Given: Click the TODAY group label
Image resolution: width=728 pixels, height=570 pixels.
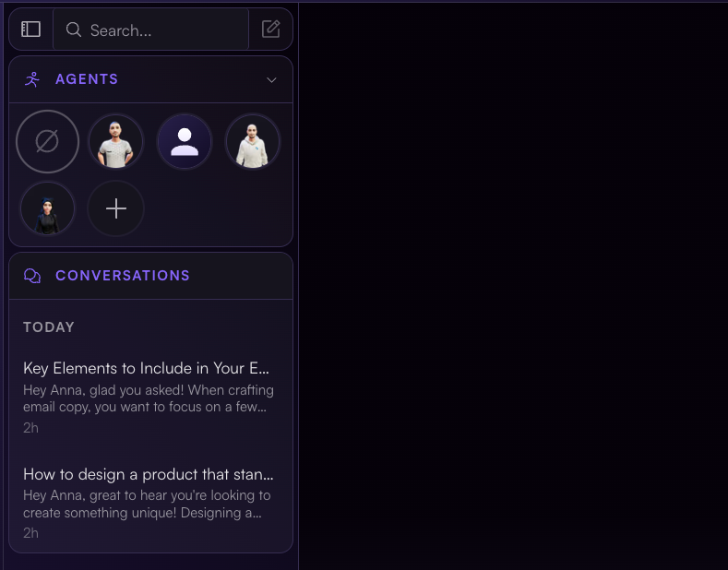Looking at the screenshot, I should pos(49,327).
